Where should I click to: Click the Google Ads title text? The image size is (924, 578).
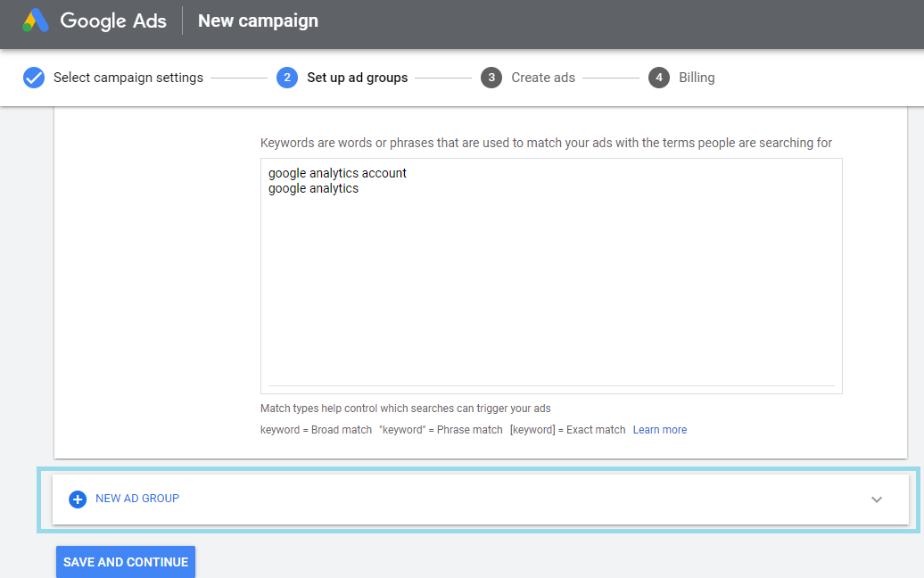(113, 21)
